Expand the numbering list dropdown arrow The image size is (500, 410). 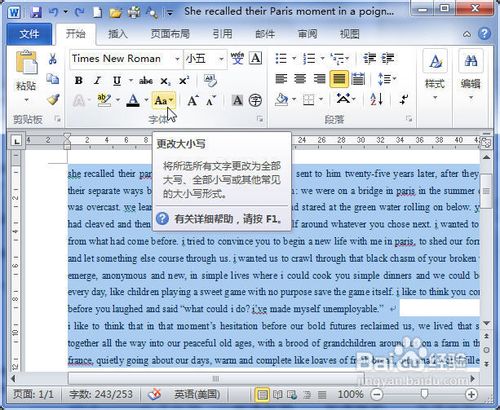pyautogui.click(x=322, y=59)
